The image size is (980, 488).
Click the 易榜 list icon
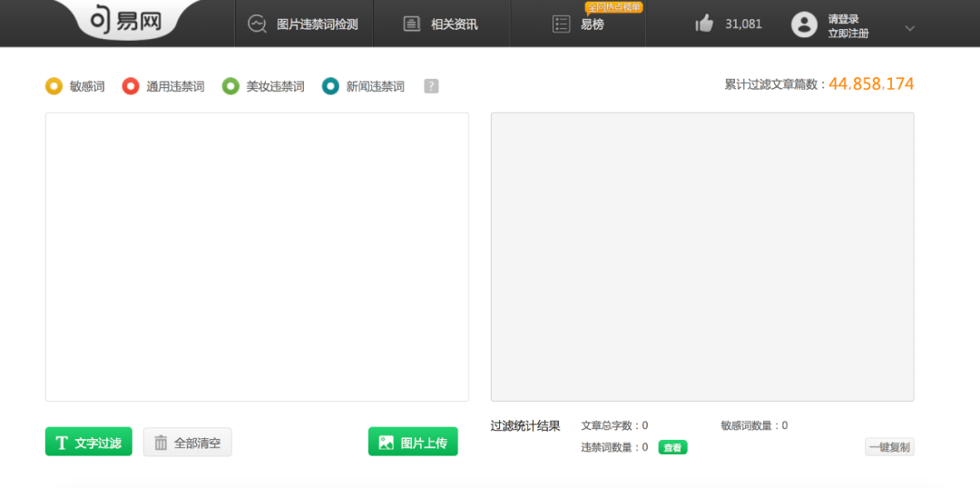(x=562, y=24)
